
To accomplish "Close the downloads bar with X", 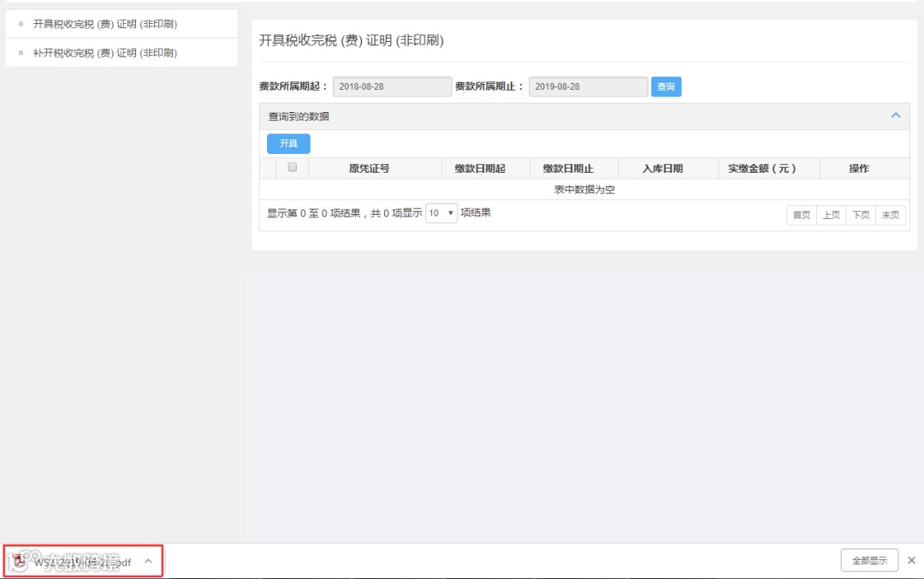I will pos(912,560).
